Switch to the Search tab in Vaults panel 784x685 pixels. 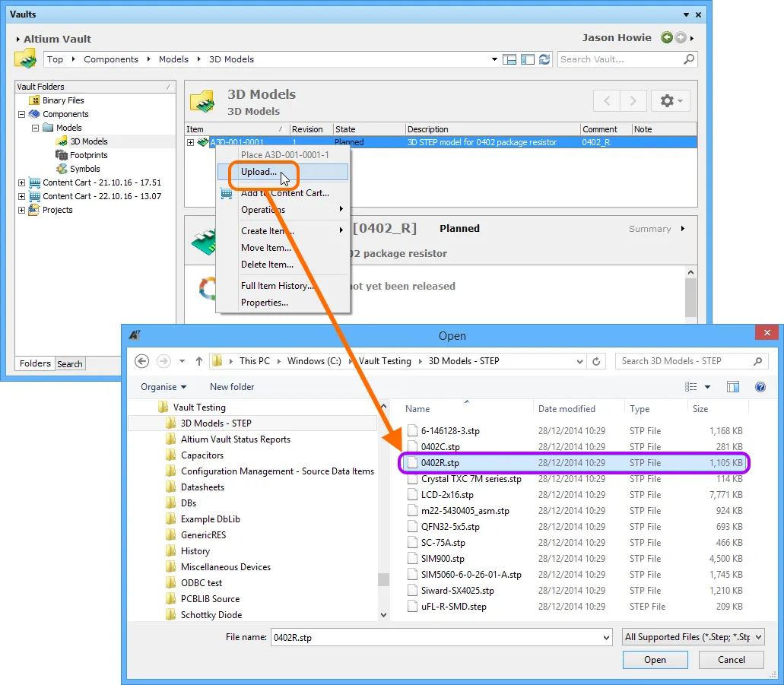(x=69, y=364)
